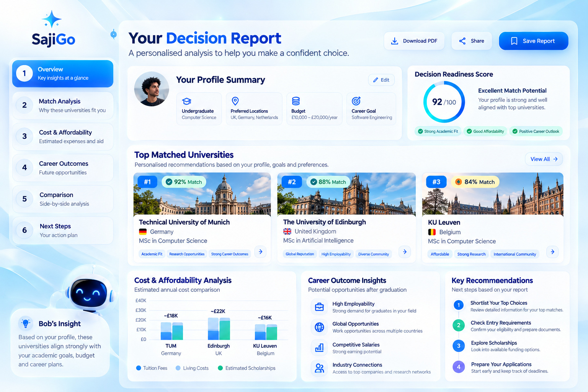
Task: Click the Download PDF button
Action: (414, 41)
